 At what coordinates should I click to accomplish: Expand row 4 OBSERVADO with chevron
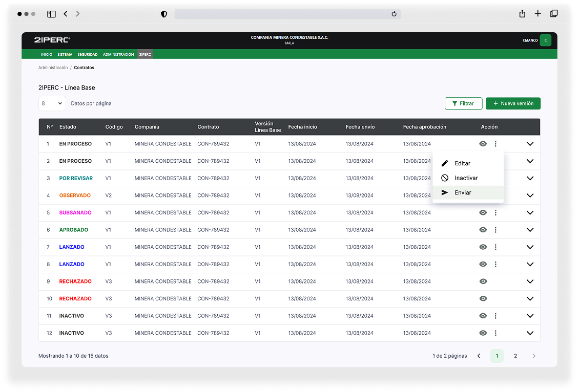pyautogui.click(x=530, y=195)
